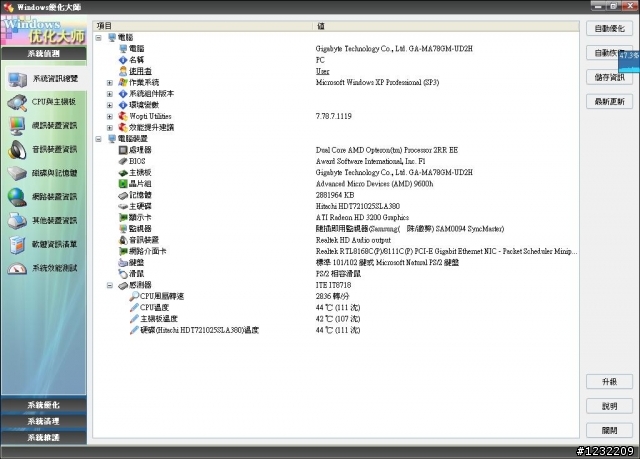Open 系統效能測試 gauge icon
The height and width of the screenshot is (459, 640).
click(18, 268)
